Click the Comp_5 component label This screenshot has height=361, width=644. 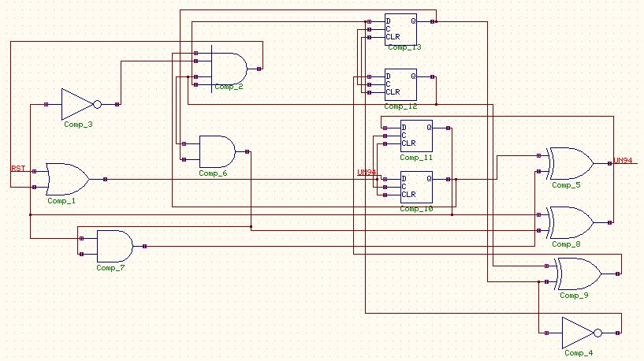coord(566,185)
